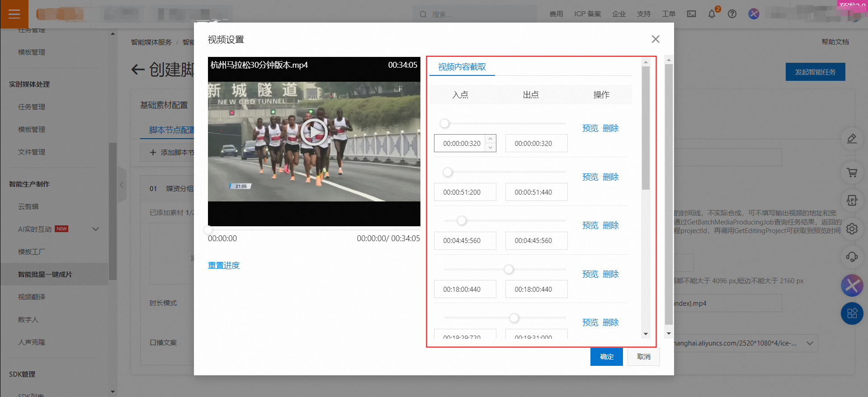This screenshot has height=397, width=868.
Task: Open 视频翻译 in the sidebar
Action: pyautogui.click(x=32, y=297)
